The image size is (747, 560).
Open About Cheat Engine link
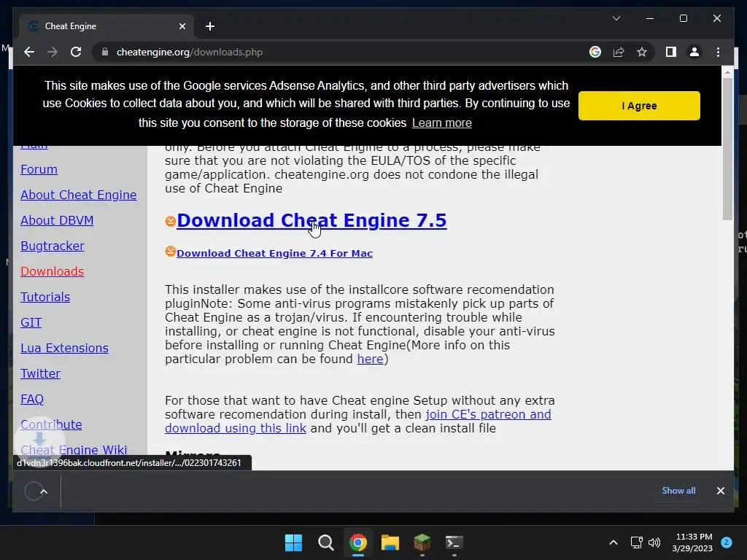78,195
